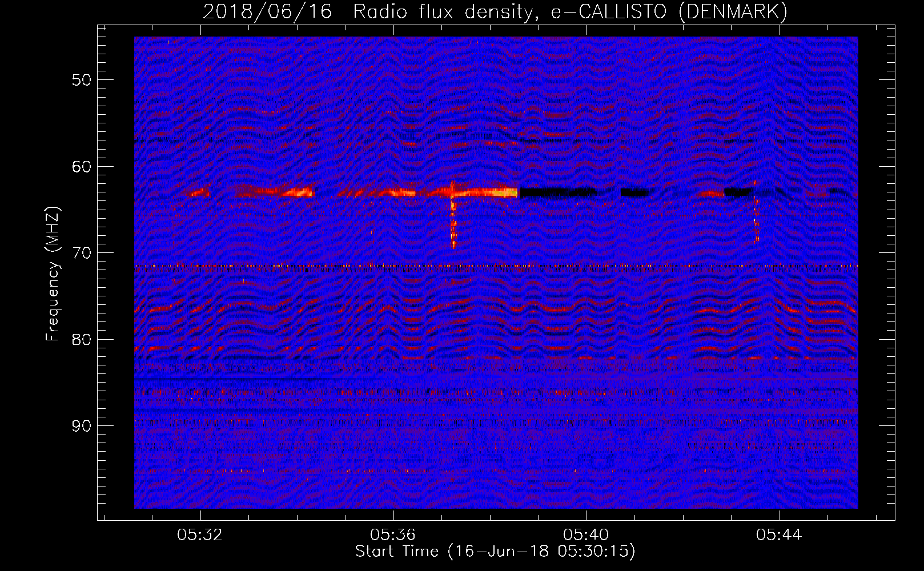Click the 'Start Time (16-Jun-18 05:30:15)' label

(x=495, y=552)
